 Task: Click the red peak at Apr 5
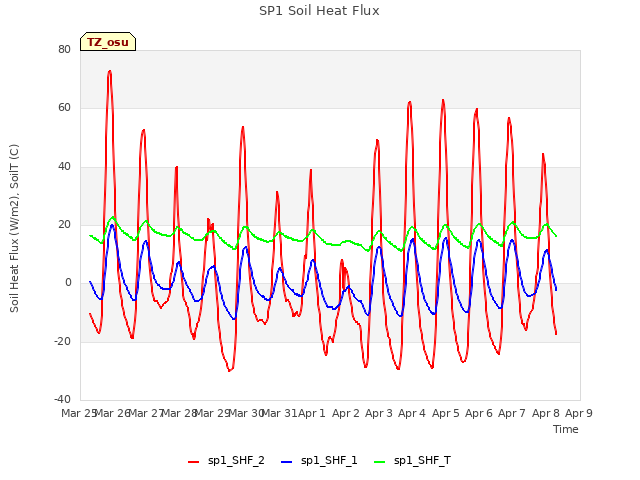click(x=443, y=100)
